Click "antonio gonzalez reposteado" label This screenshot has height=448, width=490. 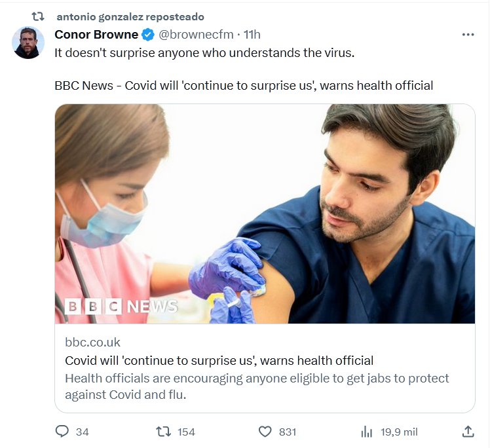[x=130, y=16]
